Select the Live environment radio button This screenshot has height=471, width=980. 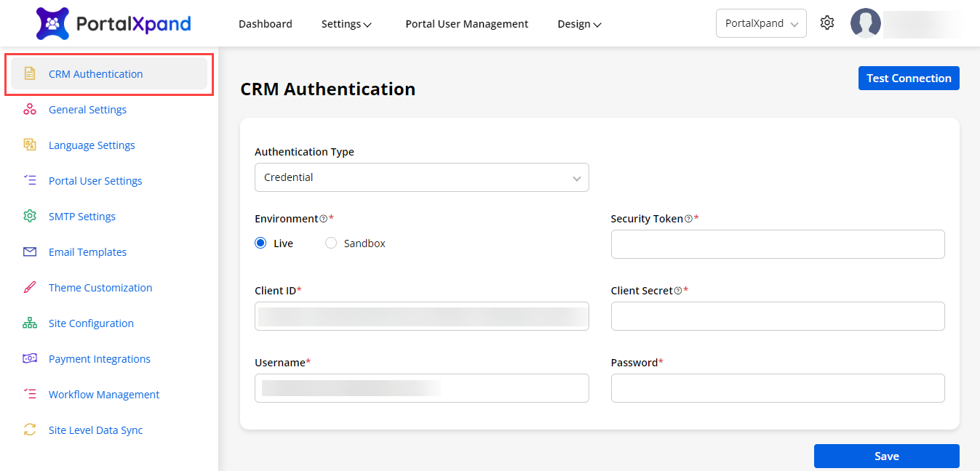pos(260,243)
